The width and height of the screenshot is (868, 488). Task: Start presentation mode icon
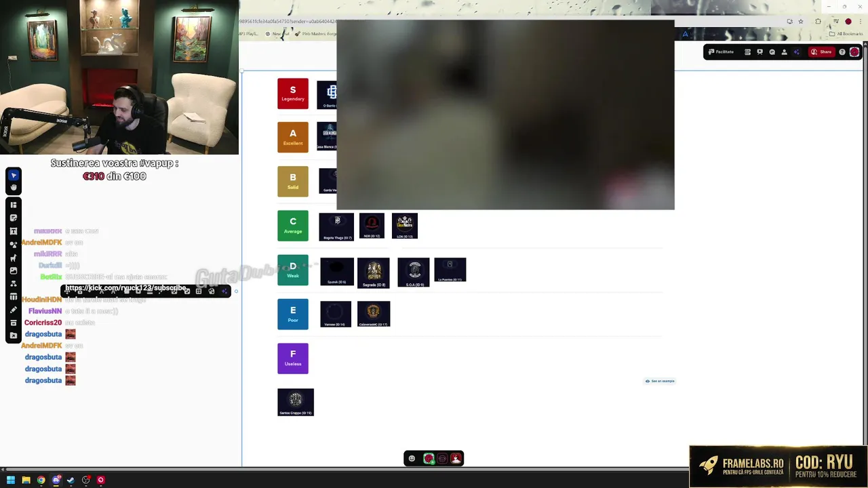[x=759, y=52]
